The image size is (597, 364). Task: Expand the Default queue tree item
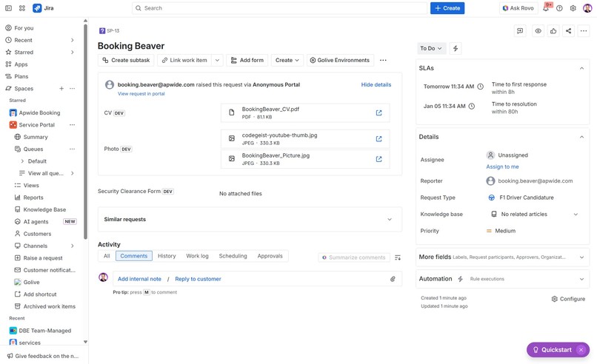[22, 161]
